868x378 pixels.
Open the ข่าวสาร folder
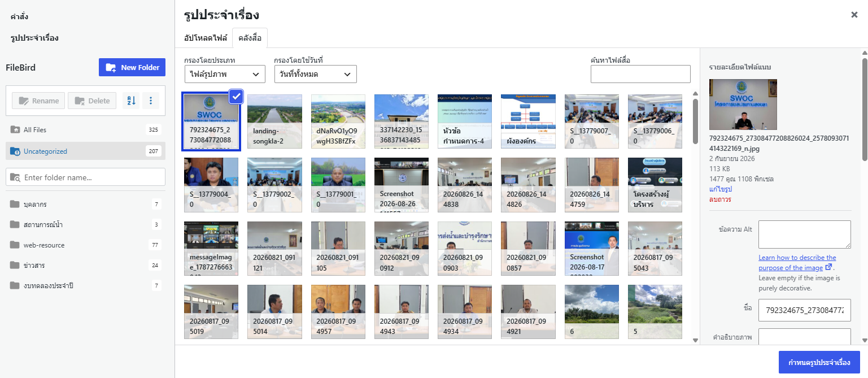pos(85,265)
